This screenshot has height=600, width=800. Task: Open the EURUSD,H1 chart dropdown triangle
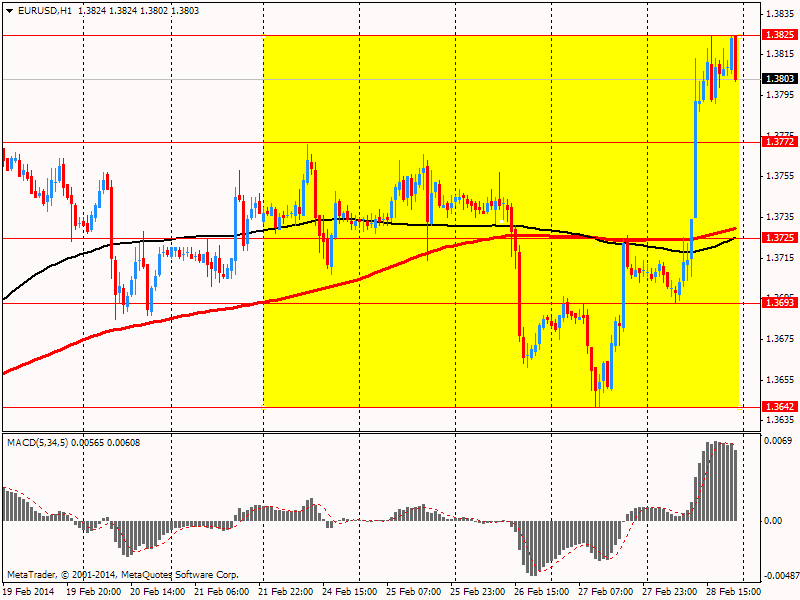click(9, 11)
